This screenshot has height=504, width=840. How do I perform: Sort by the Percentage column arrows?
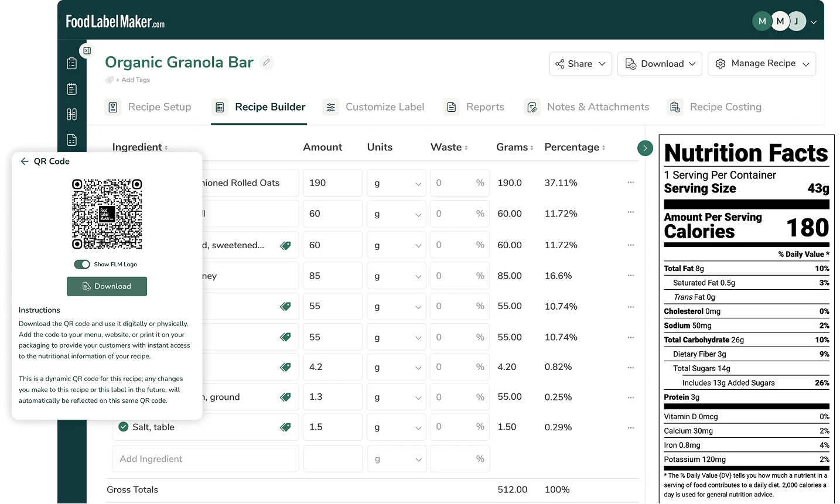[x=603, y=148]
